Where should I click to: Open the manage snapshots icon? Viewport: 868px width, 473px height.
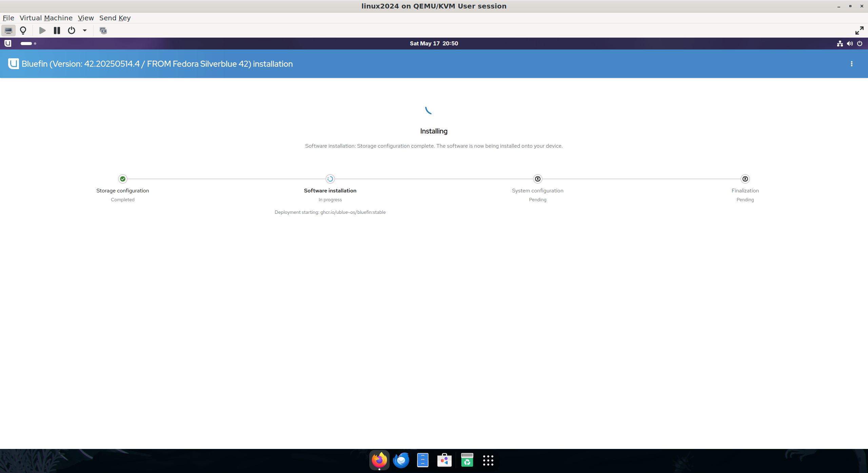[x=103, y=30]
